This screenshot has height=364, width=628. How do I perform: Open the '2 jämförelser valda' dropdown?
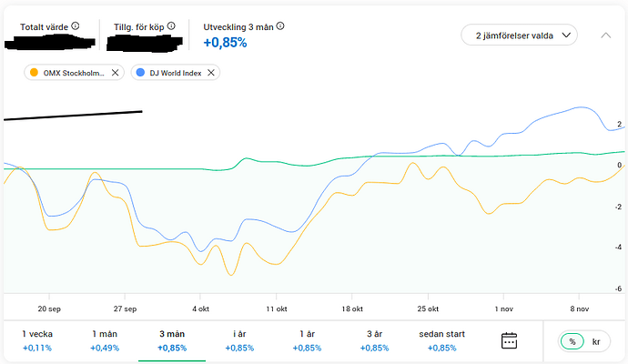point(519,35)
